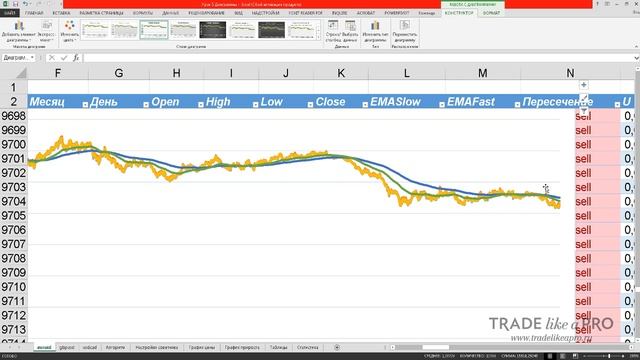Image resolution: width=640 pixels, height=360 pixels.
Task: Click the Пересечение header cell
Action: [x=571, y=102]
